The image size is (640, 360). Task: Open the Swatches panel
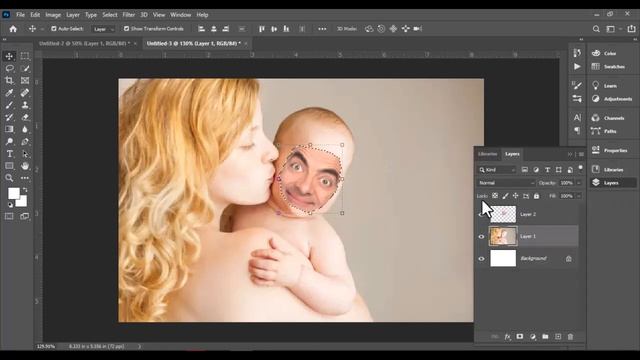click(608, 67)
